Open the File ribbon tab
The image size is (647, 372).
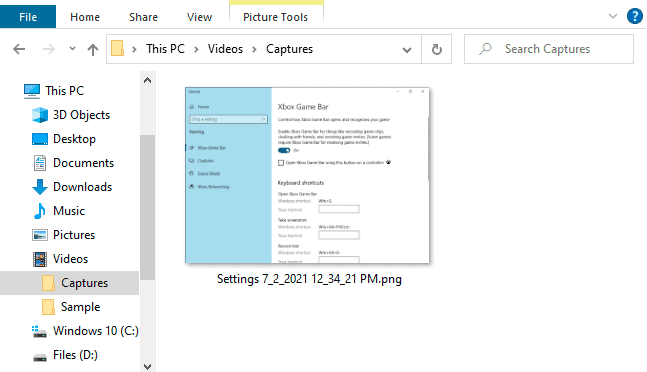click(x=28, y=17)
